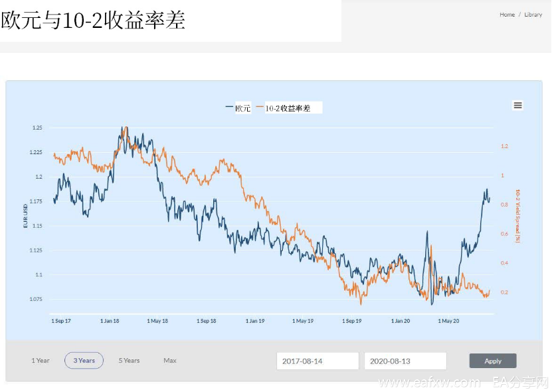Click the 1 Jan 19 x-axis label
552x392 pixels.
pyautogui.click(x=255, y=321)
